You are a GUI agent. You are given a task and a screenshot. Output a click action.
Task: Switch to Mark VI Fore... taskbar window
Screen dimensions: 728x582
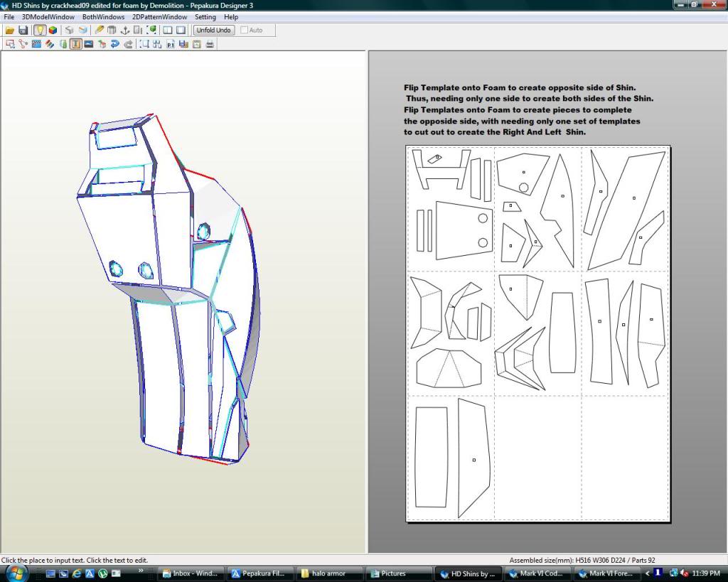click(607, 573)
